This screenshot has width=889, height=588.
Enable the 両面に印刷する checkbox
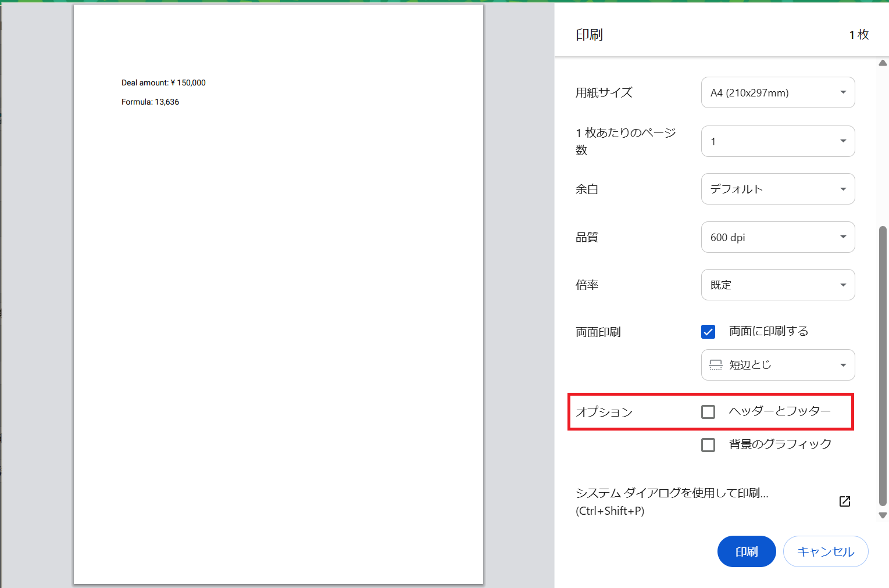[708, 332]
